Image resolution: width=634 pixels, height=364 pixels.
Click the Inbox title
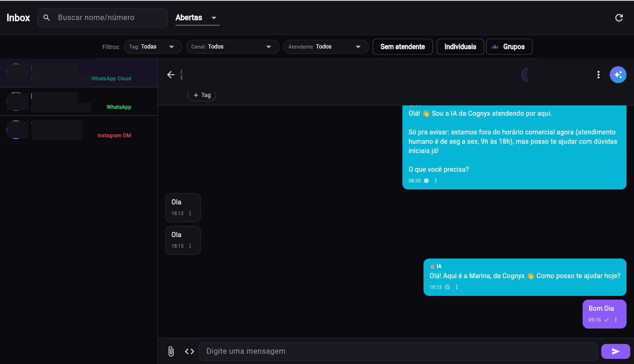(x=18, y=18)
